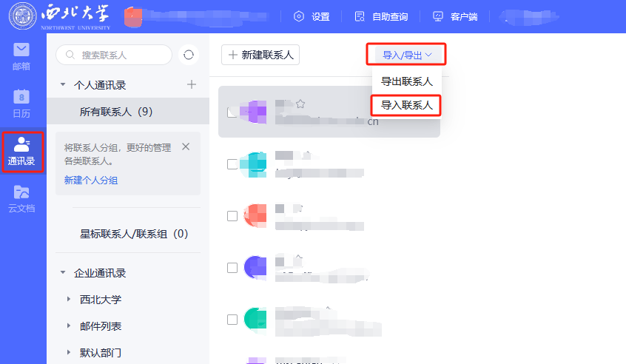Select the Contacts (通讯录) sidebar icon
Screen dimensions: 626x364
tap(23, 152)
